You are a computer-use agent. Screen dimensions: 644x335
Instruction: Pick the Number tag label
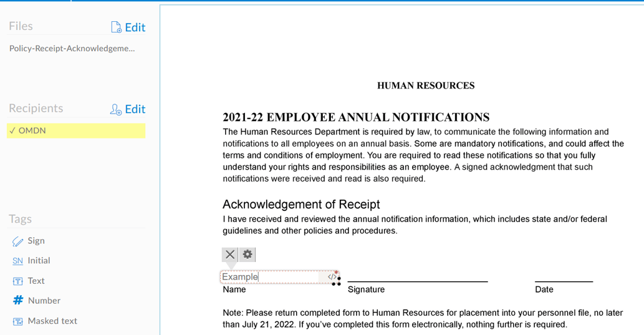point(44,301)
